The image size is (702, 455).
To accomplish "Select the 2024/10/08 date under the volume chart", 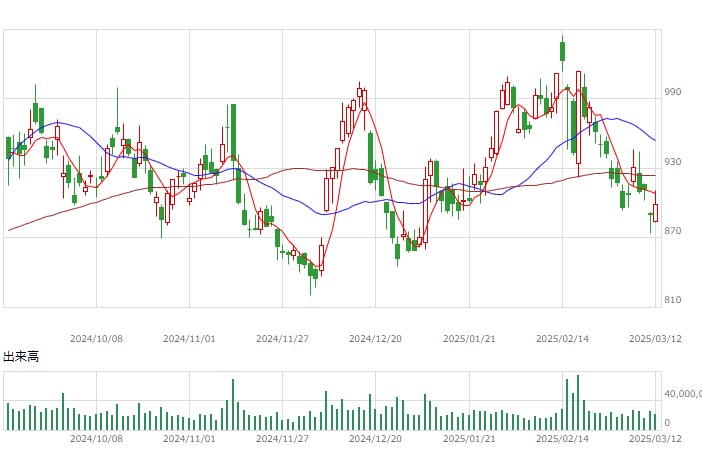I will coord(96,438).
